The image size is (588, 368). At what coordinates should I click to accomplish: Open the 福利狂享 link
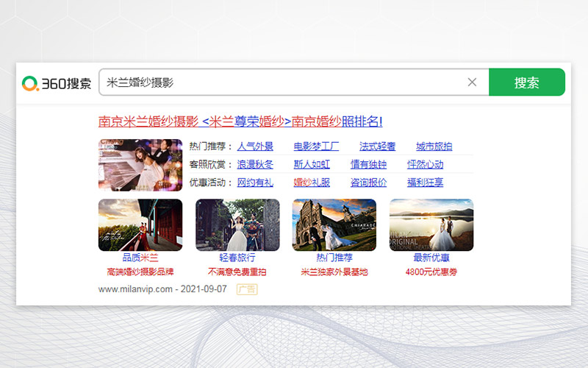[x=426, y=183]
